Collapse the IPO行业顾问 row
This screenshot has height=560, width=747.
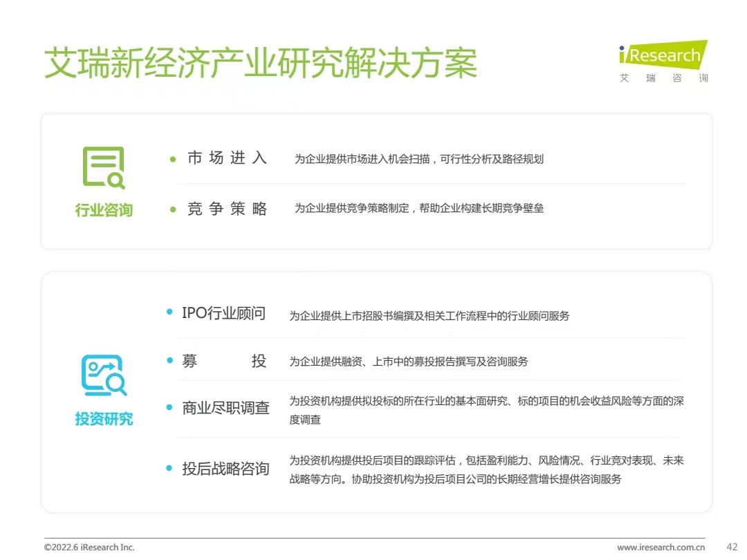[x=223, y=313]
